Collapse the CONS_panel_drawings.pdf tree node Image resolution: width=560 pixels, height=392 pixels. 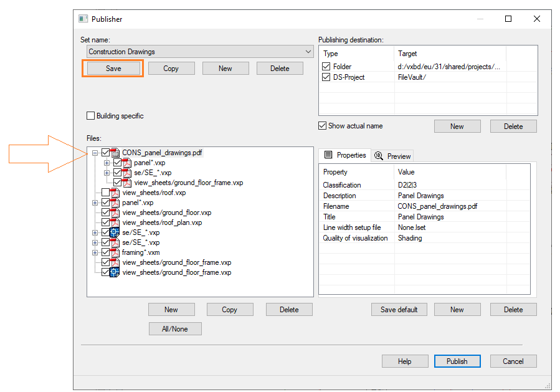pyautogui.click(x=95, y=153)
